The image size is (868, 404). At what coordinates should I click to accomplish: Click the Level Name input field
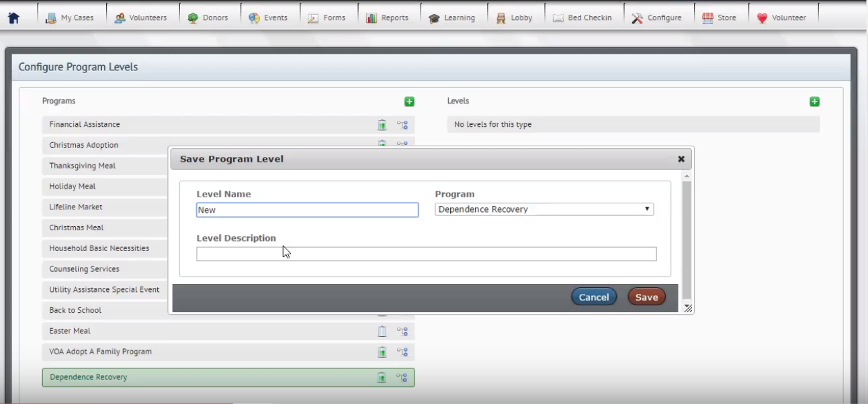pyautogui.click(x=307, y=210)
